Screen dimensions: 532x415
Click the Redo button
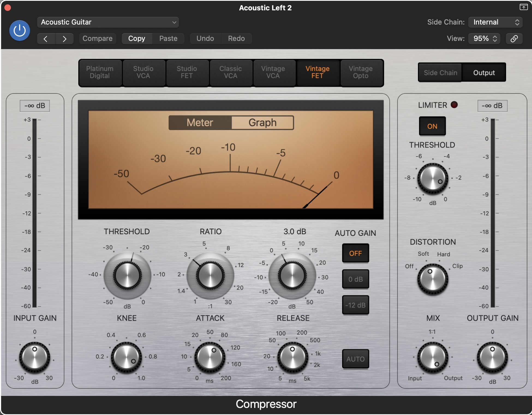(236, 38)
